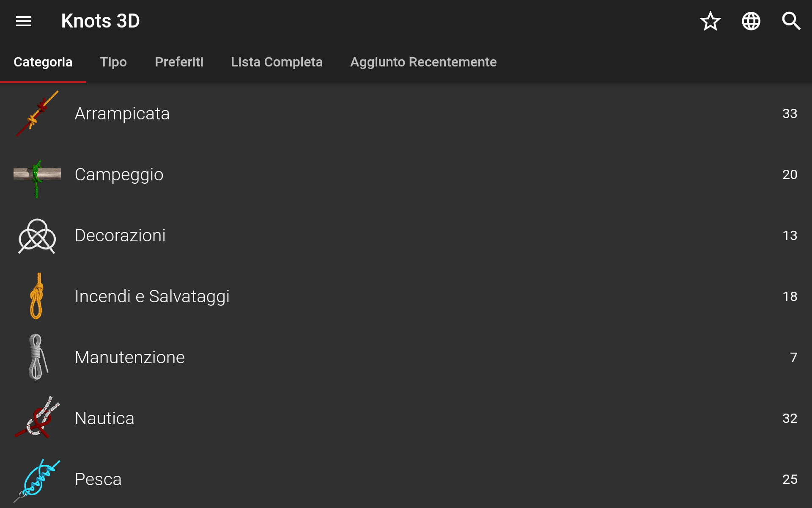This screenshot has width=812, height=508.
Task: Open the language globe icon
Action: [751, 21]
